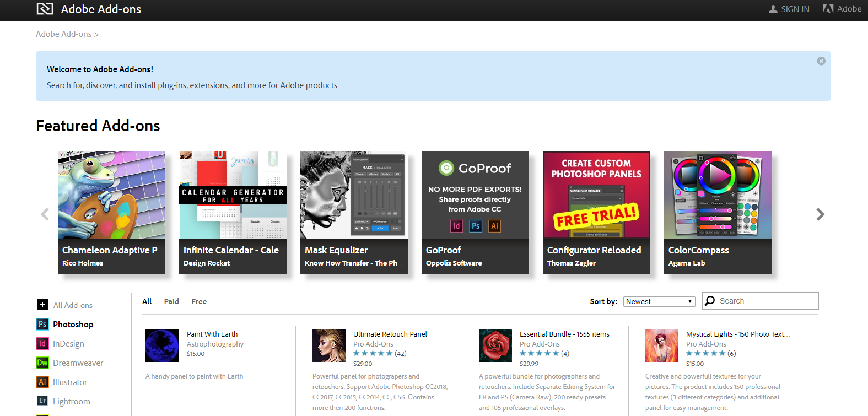Open the ColorCompass featured card
The image size is (868, 416).
point(718,212)
